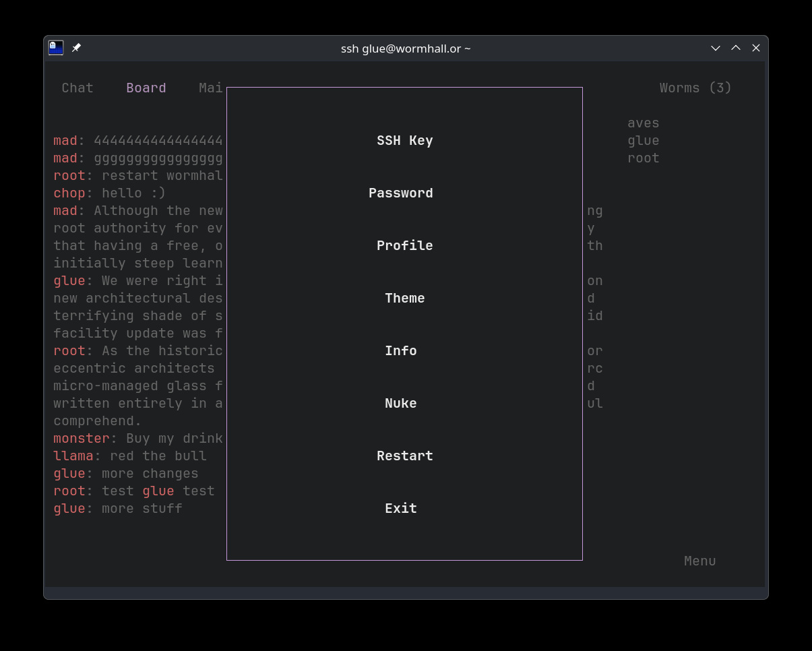Viewport: 812px width, 651px height.
Task: Toggle the pin window icon
Action: (76, 48)
